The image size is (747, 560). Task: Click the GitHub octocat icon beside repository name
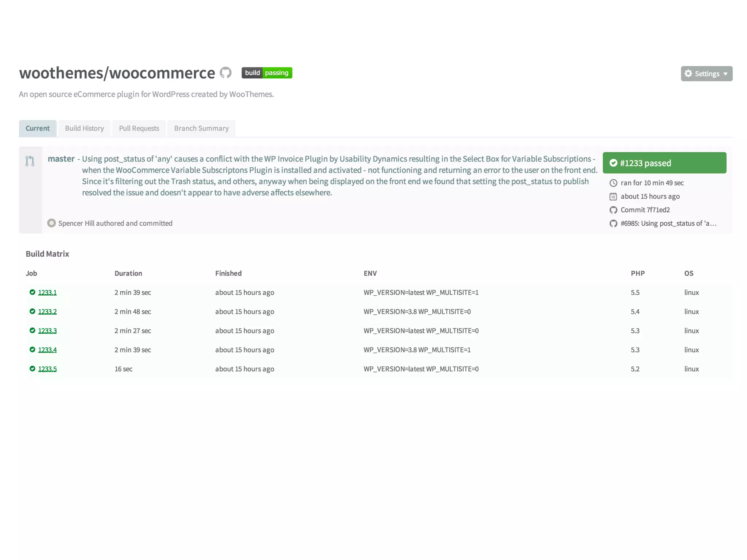coord(225,73)
